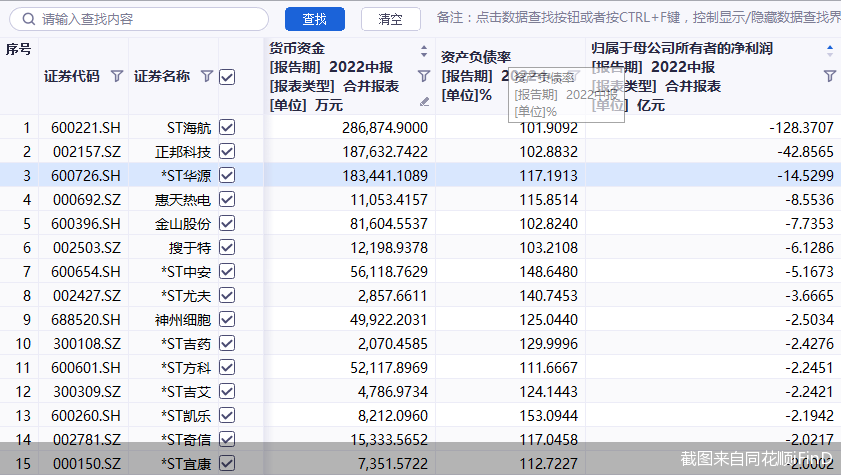841x475 pixels.
Task: Select stock code 600396.SH
Action: (x=86, y=224)
